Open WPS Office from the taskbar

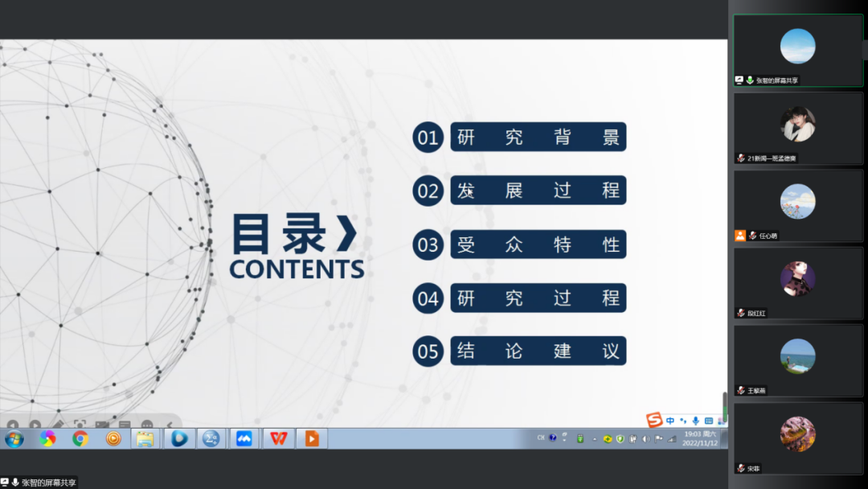(x=277, y=438)
